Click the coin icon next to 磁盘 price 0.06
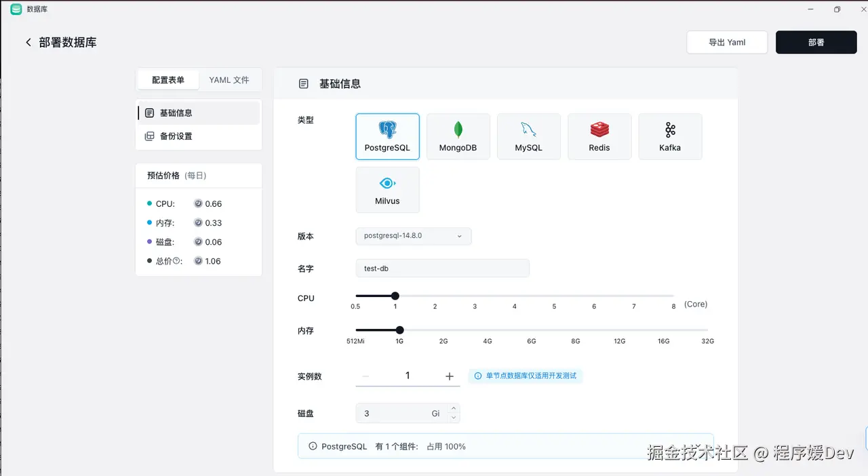 (198, 241)
